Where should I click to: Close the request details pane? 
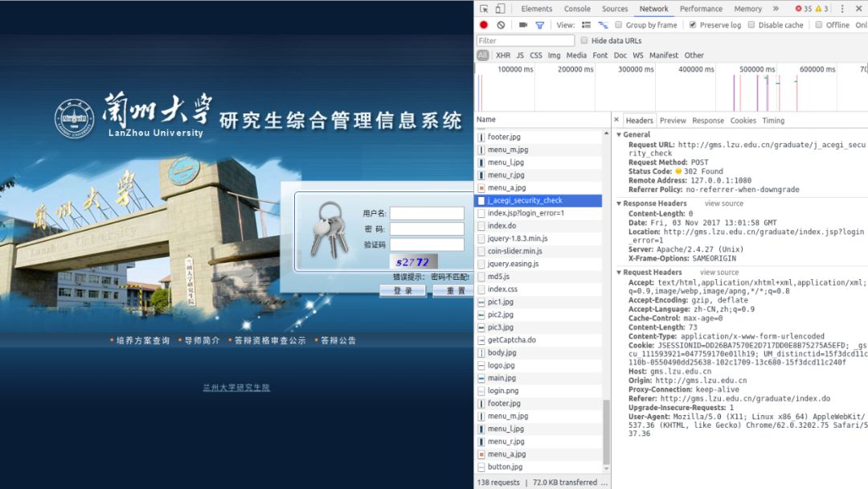[x=616, y=120]
